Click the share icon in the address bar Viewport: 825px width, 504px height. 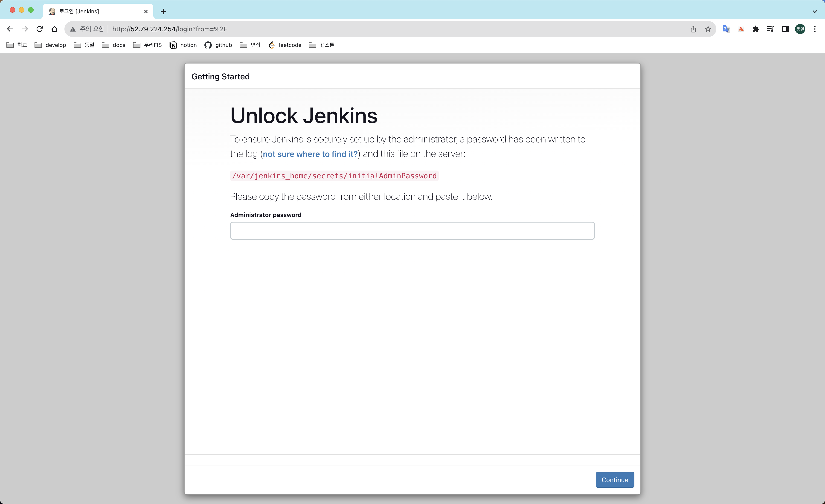point(693,29)
